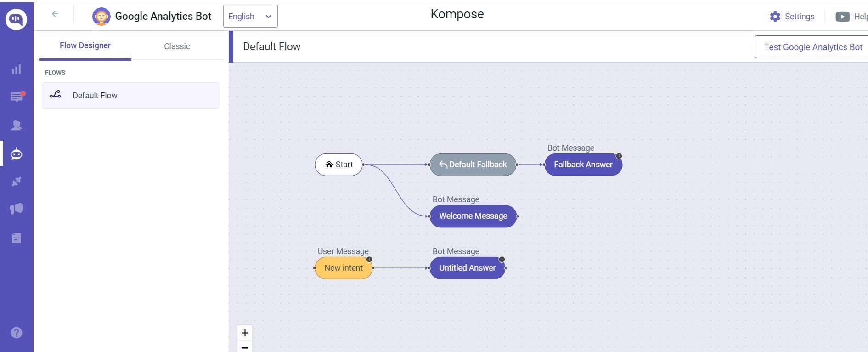Select the Untitled Answer node
The image size is (868, 352).
tap(468, 268)
